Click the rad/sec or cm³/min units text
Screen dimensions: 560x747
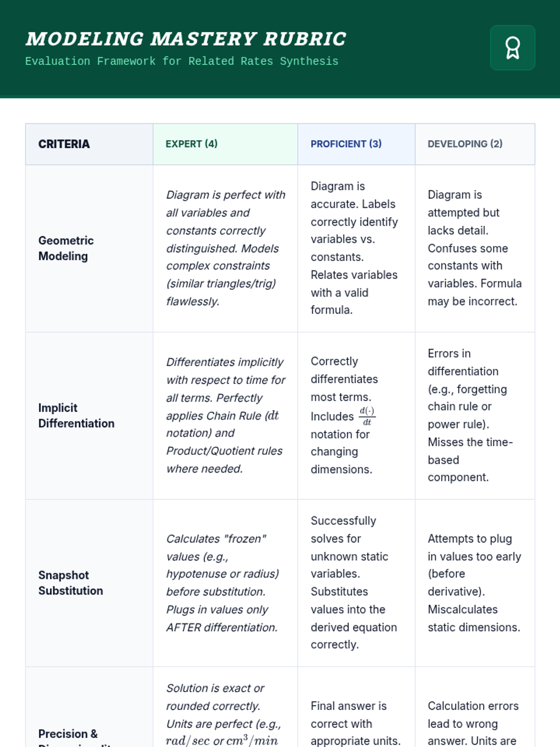222,741
